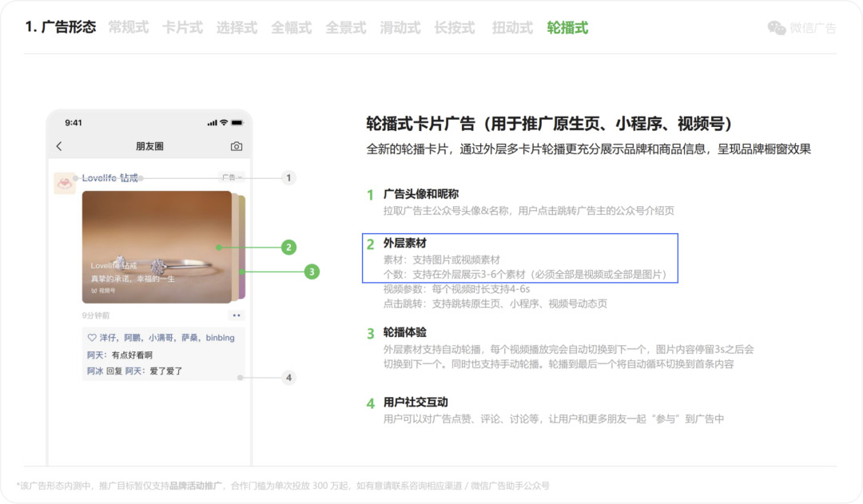Switch to the 卡片式 tab
The width and height of the screenshot is (863, 504).
click(x=182, y=27)
